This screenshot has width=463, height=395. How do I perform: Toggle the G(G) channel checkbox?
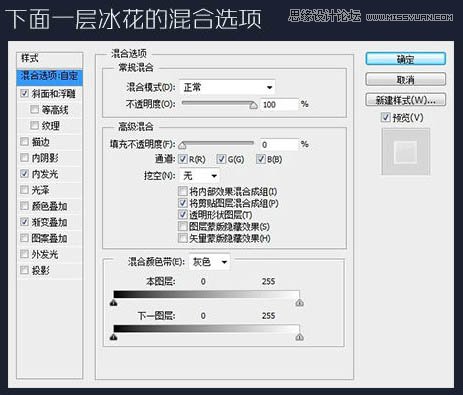click(x=221, y=159)
